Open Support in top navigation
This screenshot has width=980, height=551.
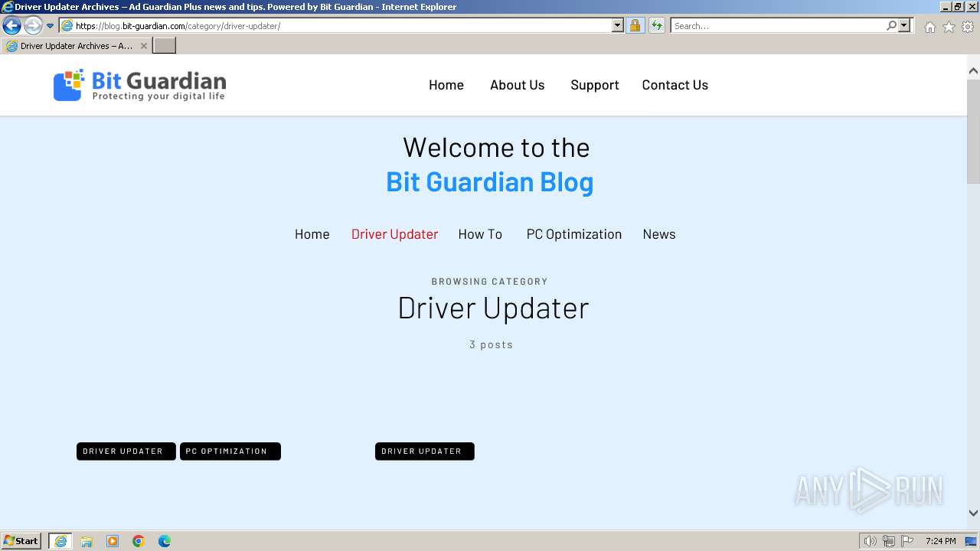tap(595, 85)
